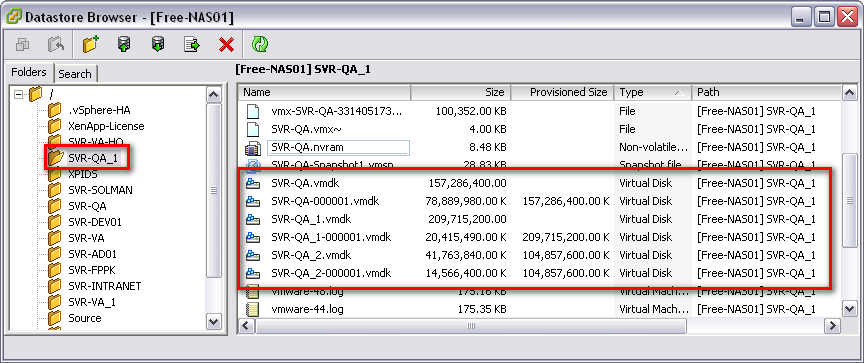Click the SVR-QA.nvram rename text field
The width and height of the screenshot is (864, 363).
tap(338, 148)
